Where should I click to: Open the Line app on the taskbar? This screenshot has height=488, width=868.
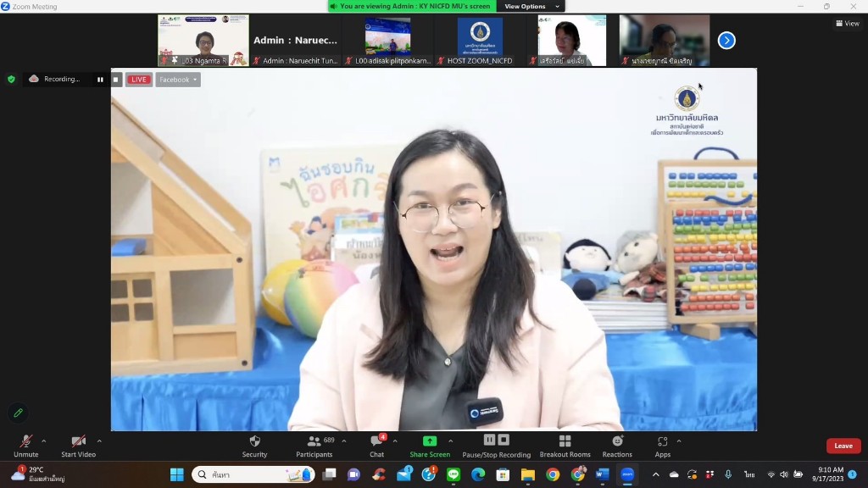[x=453, y=474]
